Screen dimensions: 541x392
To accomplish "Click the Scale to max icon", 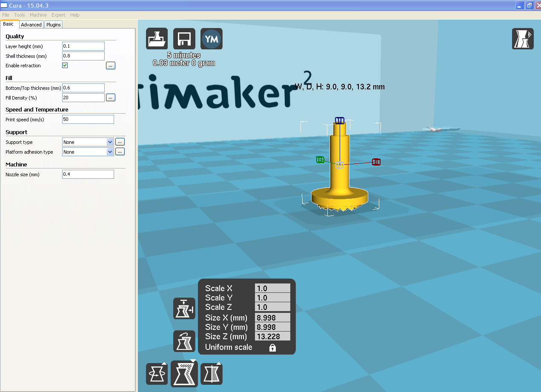I will coord(184,309).
